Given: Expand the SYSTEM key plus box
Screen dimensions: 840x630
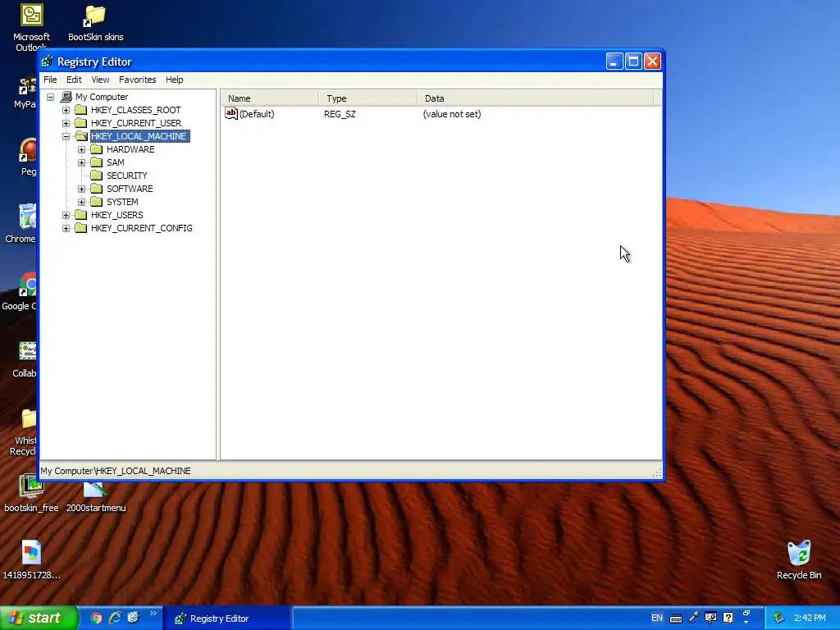Looking at the screenshot, I should coord(81,202).
